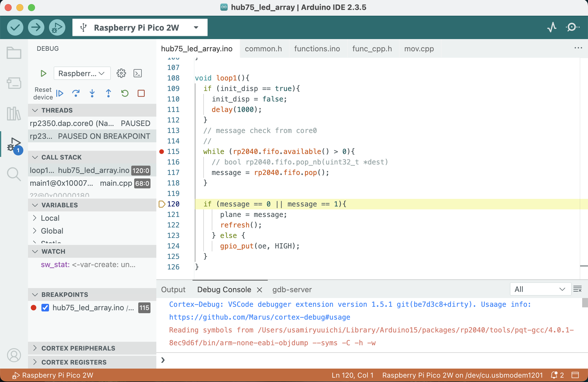Open the Raspberry Pi Pico 2W board dropdown

pyautogui.click(x=140, y=27)
